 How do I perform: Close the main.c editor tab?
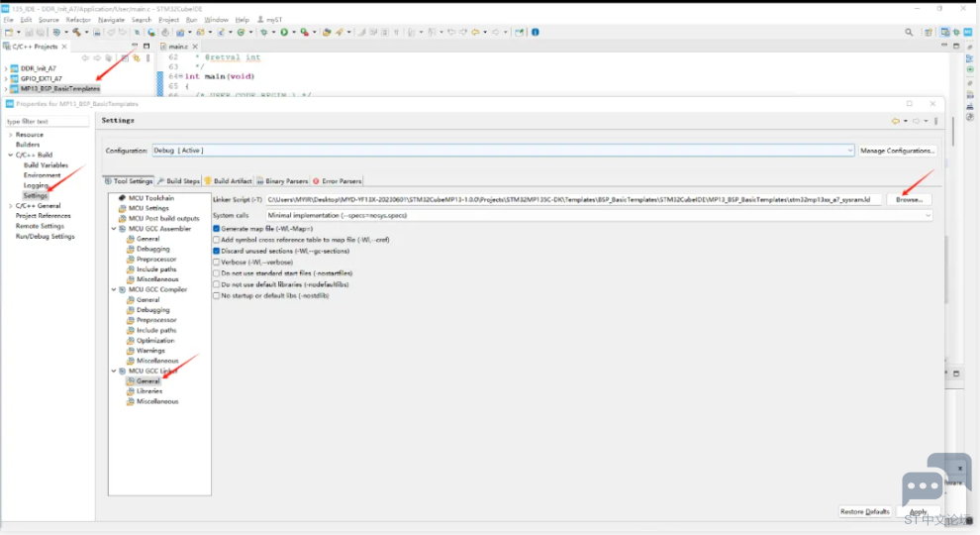point(195,47)
